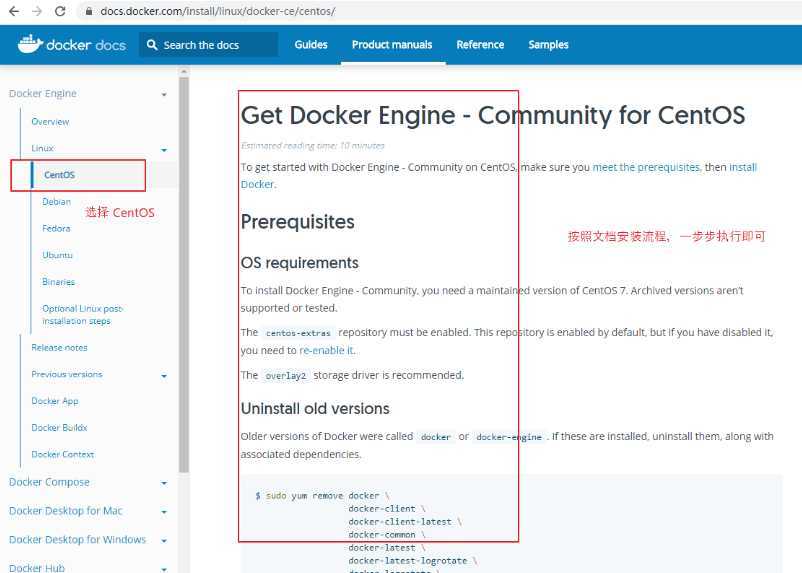
Task: Click the Estimated reading time text
Action: [x=313, y=145]
